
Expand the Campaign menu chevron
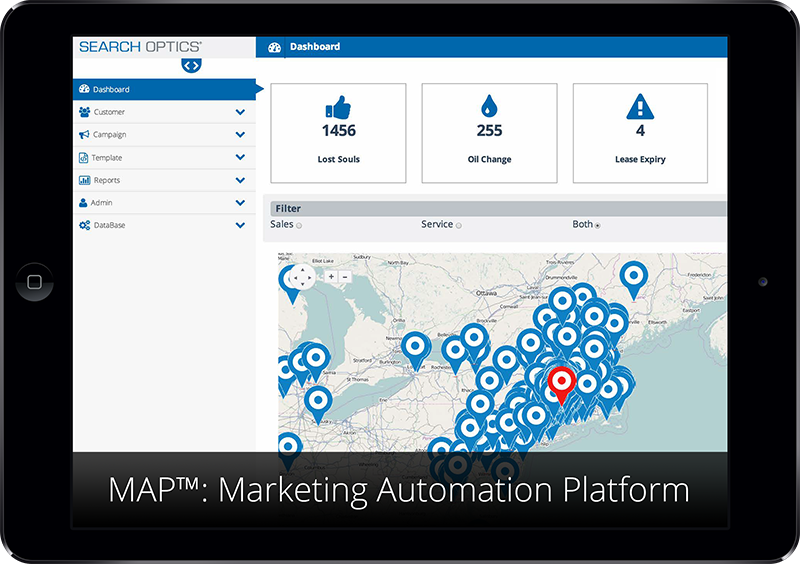[x=240, y=135]
